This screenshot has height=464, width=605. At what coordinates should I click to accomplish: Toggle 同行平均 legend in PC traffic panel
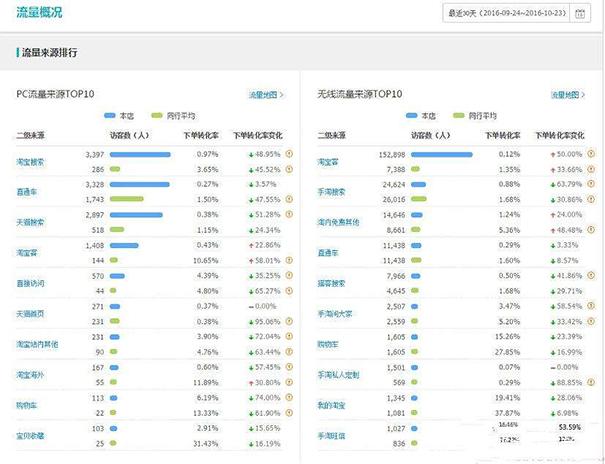click(x=173, y=116)
